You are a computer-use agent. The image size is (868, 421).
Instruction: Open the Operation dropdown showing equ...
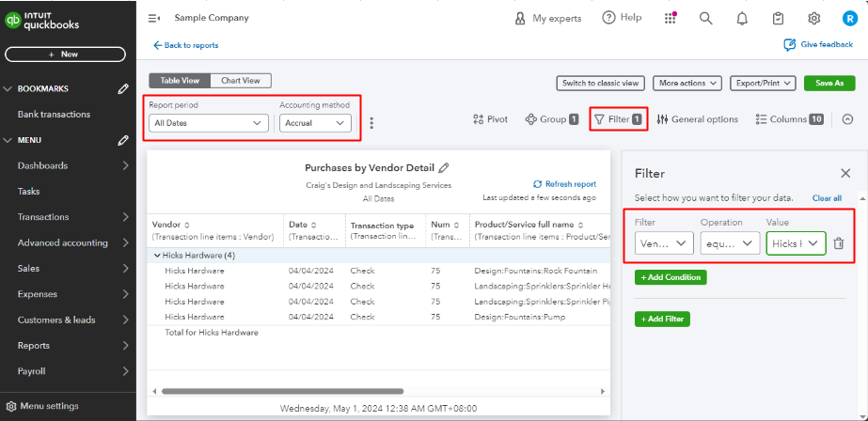tap(730, 243)
